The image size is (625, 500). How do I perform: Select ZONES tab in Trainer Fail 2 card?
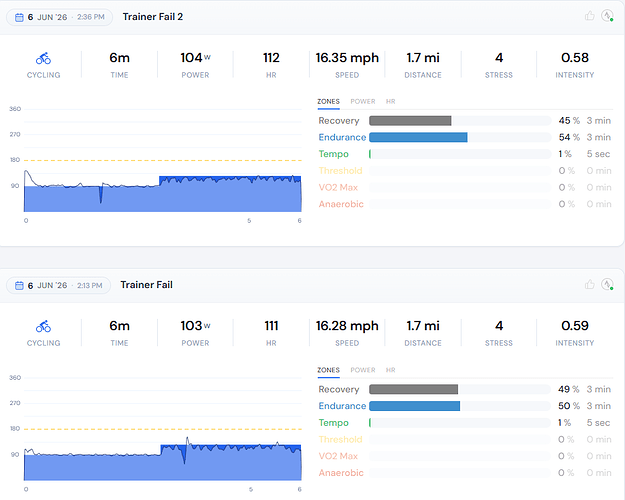pyautogui.click(x=328, y=102)
